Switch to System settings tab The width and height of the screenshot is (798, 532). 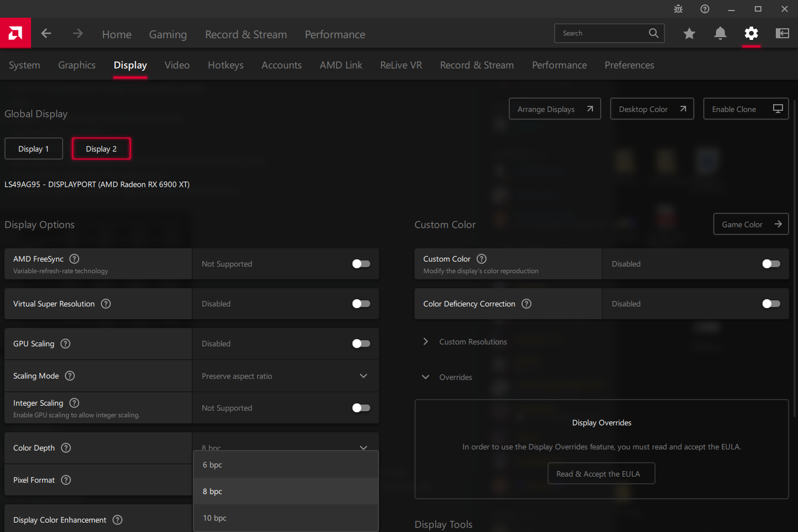pyautogui.click(x=24, y=65)
